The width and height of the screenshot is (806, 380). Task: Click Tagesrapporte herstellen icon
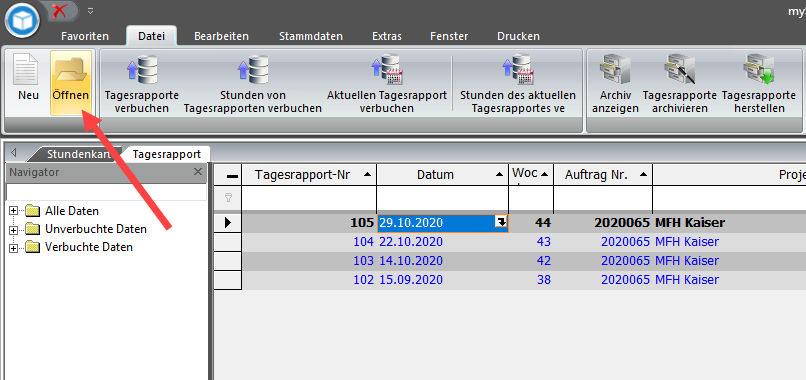758,69
